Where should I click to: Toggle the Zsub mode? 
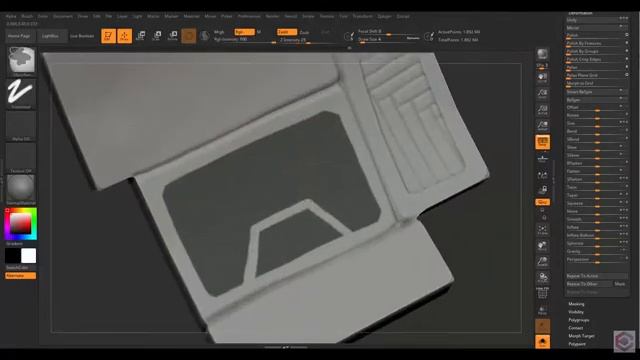click(304, 32)
